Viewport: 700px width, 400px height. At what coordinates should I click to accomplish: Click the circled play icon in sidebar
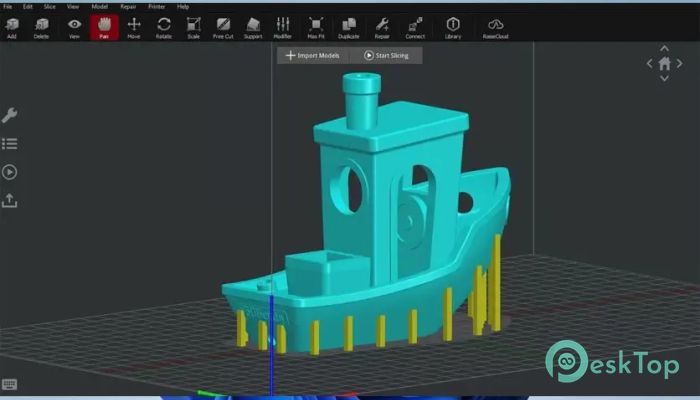click(x=9, y=172)
